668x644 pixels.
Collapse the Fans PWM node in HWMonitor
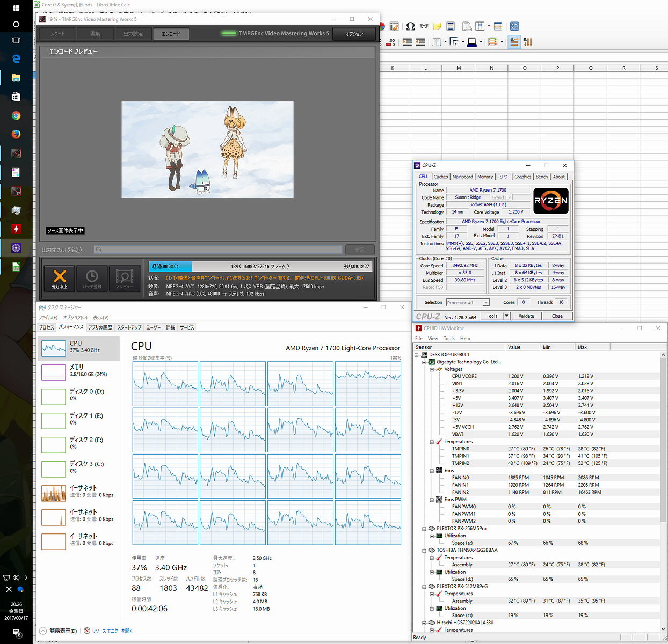(432, 500)
